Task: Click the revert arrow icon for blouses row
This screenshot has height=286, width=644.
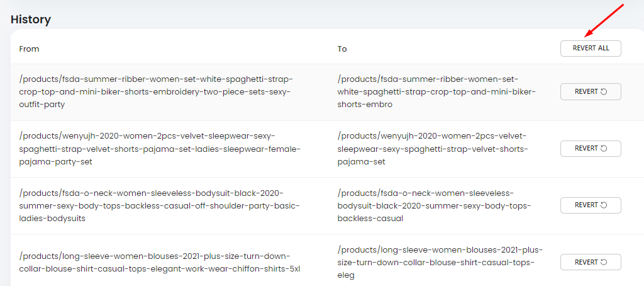Action: click(604, 262)
